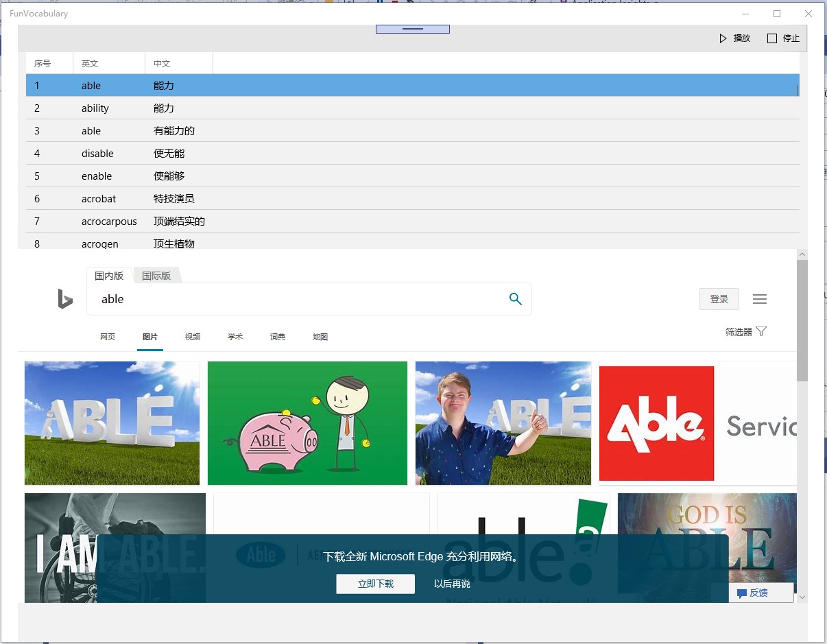The image size is (827, 644).
Task: Click the browser scrollbar down arrow
Action: click(x=802, y=598)
